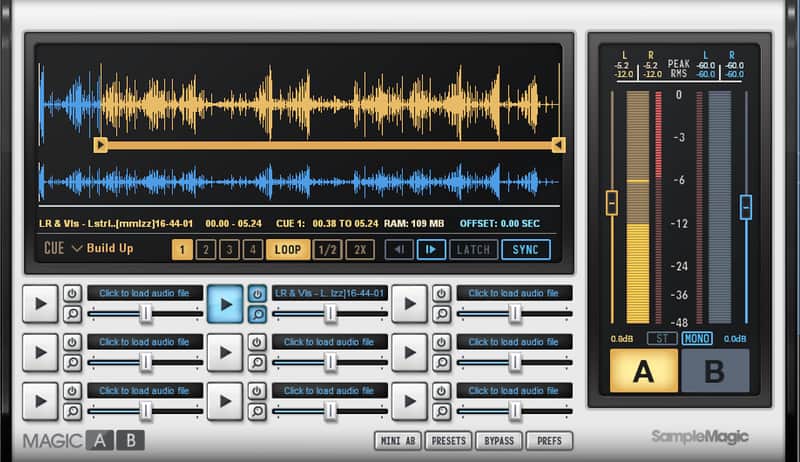Click power icon of the top-left empty slot
This screenshot has height=462, width=800.
(x=72, y=294)
